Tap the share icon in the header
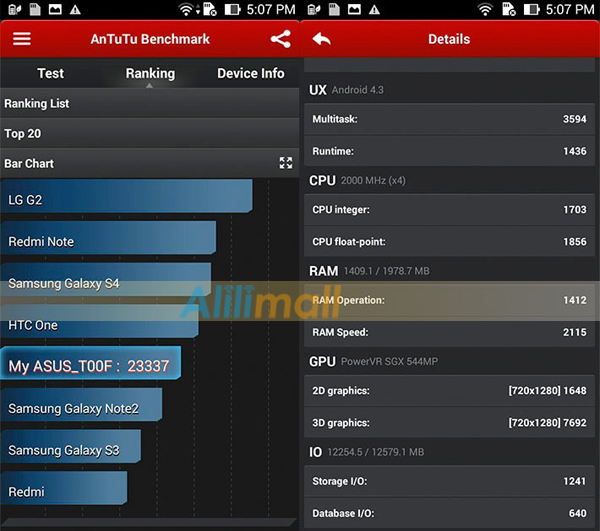The width and height of the screenshot is (600, 531). click(x=280, y=39)
